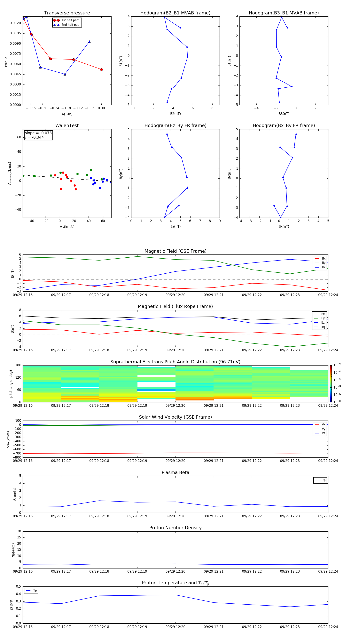
Task: Select the Bx' entry in flux rope legend
Action: click(x=320, y=314)
